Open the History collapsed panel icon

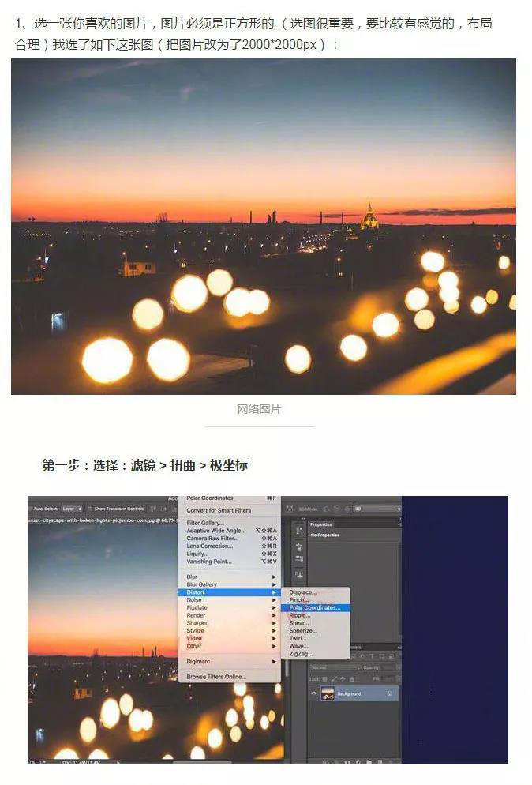point(299,531)
